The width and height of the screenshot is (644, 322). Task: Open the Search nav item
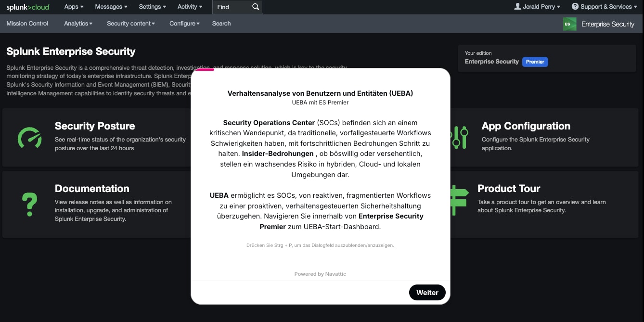point(221,24)
